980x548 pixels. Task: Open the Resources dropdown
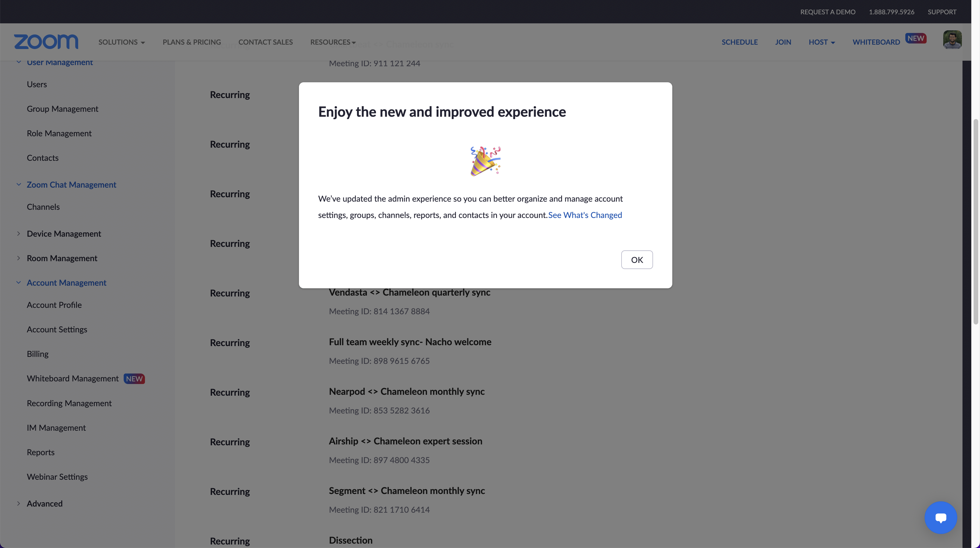tap(333, 42)
